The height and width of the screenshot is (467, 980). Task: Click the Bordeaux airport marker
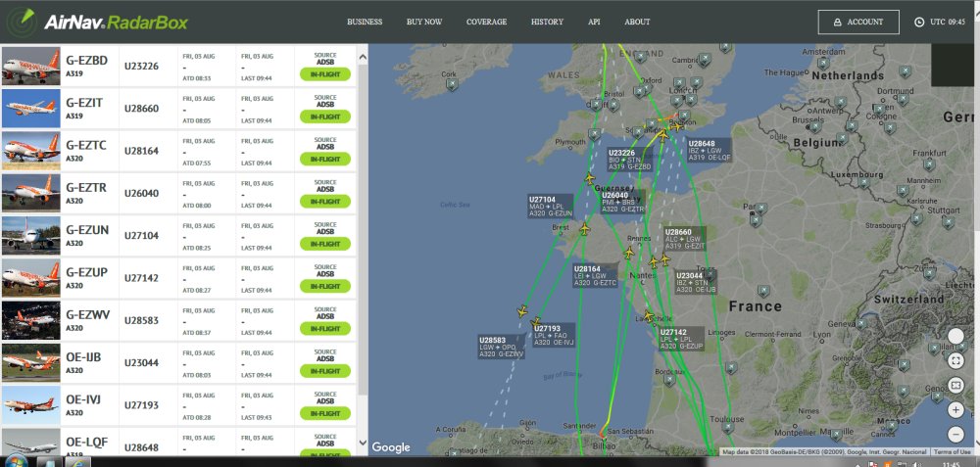tap(668, 379)
